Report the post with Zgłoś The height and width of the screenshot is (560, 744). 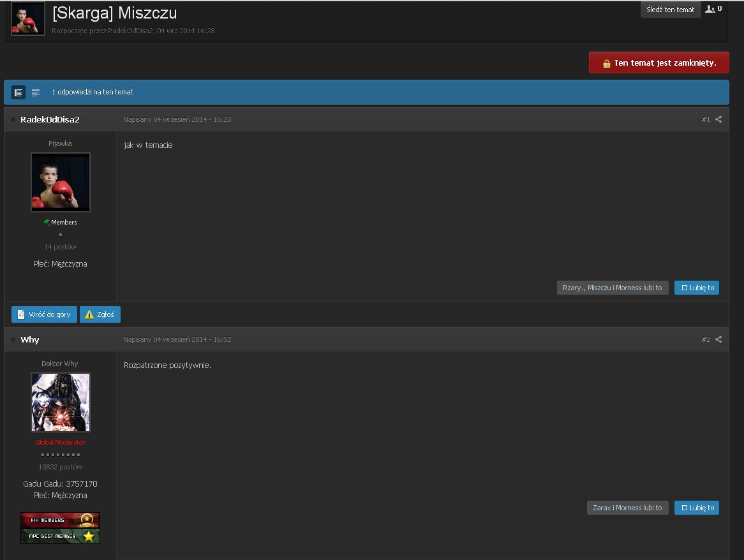100,314
